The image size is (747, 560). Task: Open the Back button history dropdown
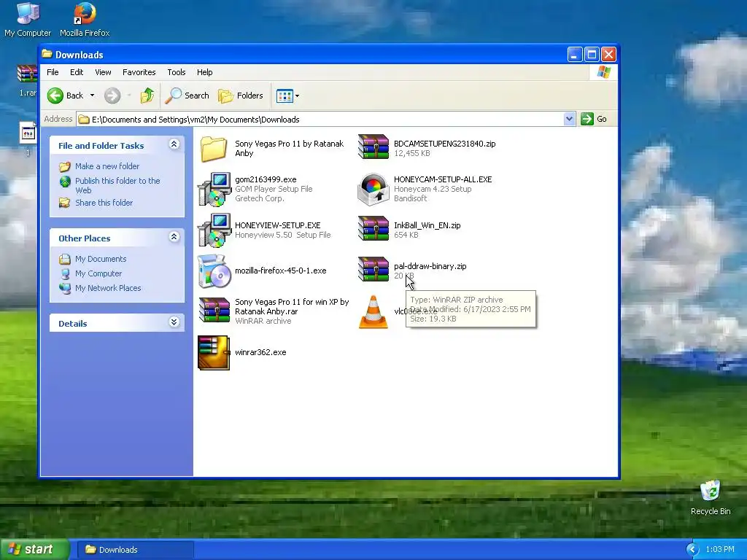[93, 96]
